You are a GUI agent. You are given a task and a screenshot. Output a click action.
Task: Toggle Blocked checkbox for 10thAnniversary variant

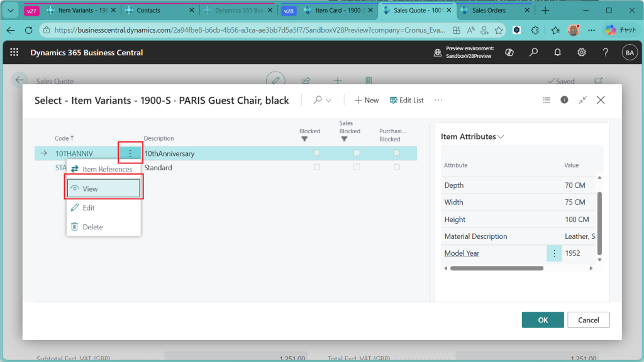point(317,153)
